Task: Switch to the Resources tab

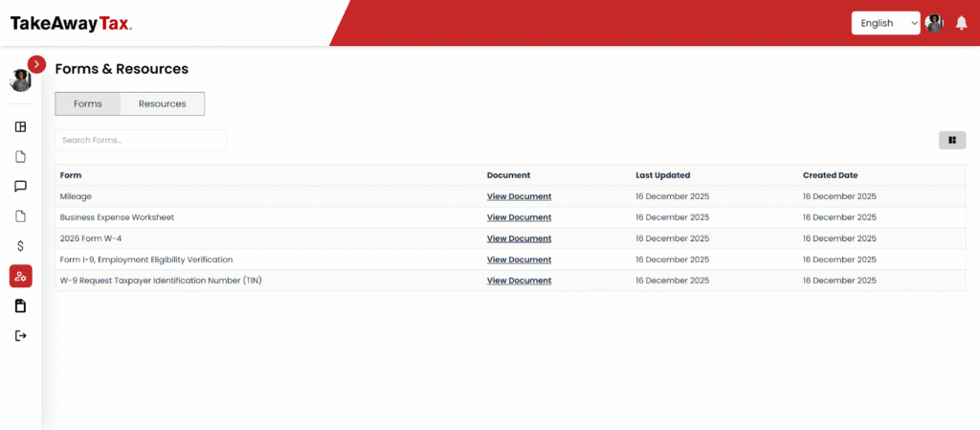Action: (162, 103)
